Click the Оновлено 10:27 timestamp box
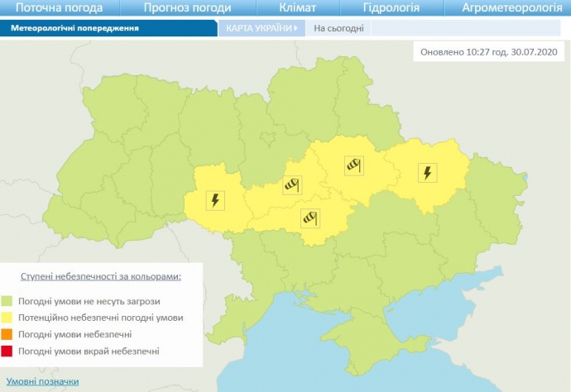This screenshot has width=571, height=392. (x=489, y=51)
